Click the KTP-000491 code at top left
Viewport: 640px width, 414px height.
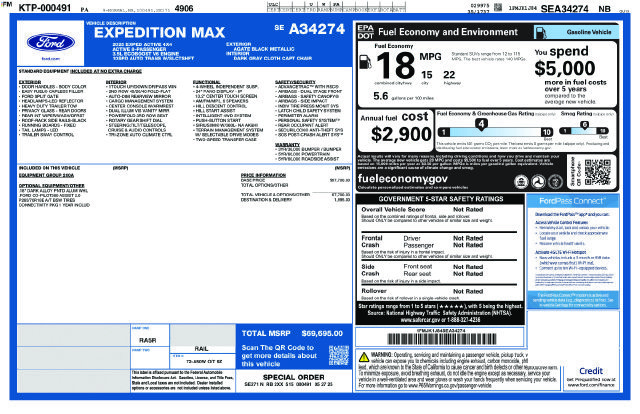(45, 8)
